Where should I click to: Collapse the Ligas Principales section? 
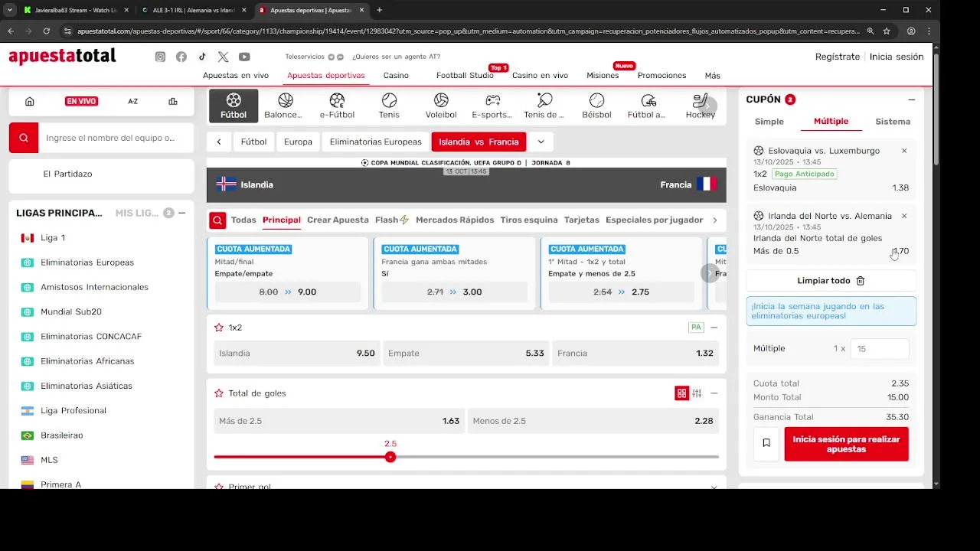[181, 213]
